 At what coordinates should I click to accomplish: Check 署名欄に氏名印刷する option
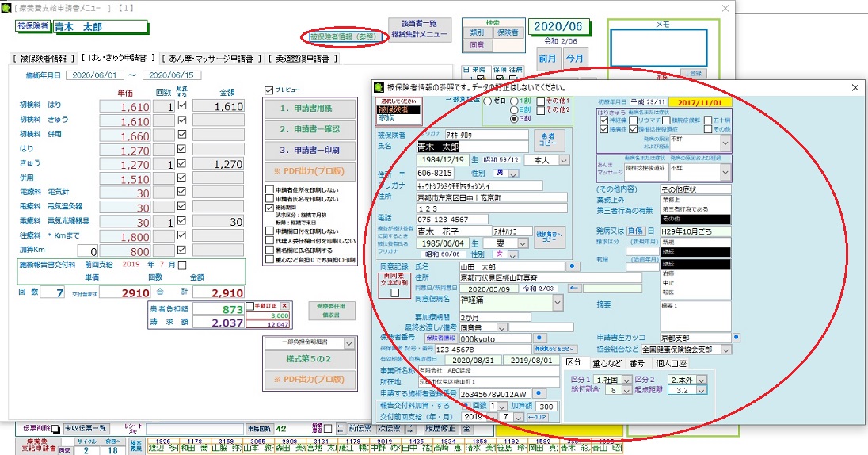pos(269,250)
